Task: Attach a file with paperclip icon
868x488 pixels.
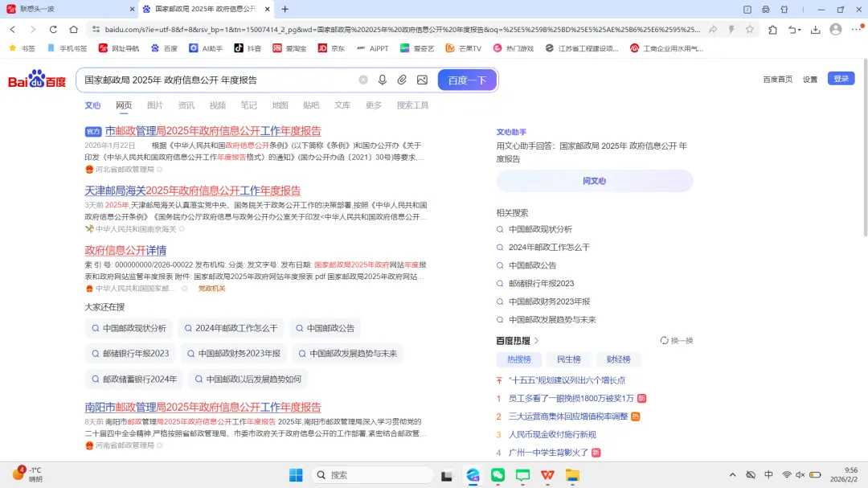Action: (402, 80)
